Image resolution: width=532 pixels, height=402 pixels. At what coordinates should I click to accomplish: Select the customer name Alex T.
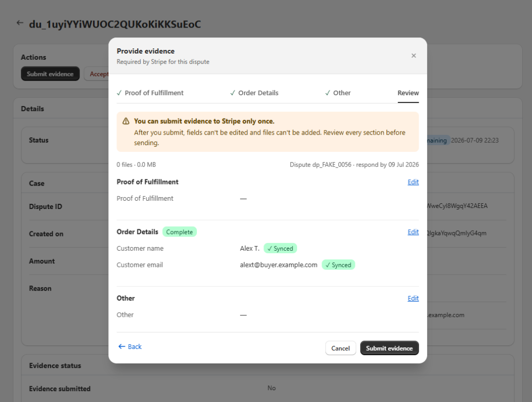click(x=250, y=248)
